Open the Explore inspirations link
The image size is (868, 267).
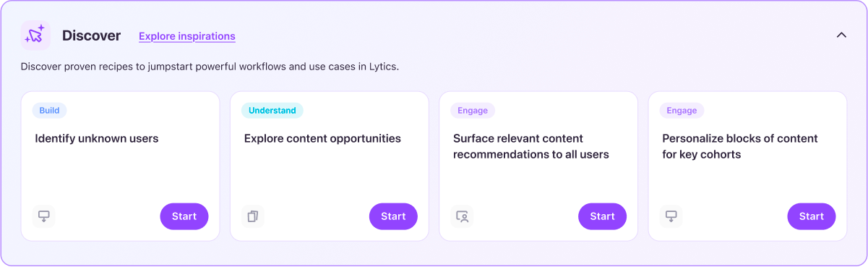(187, 36)
